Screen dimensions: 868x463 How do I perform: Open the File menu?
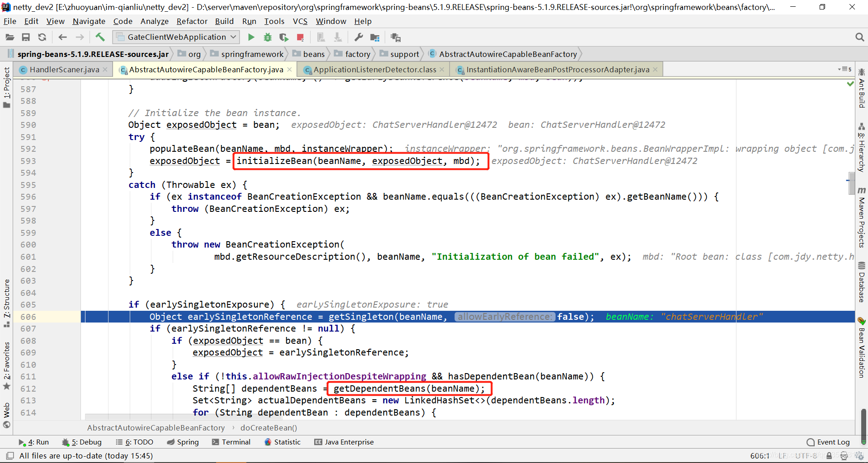[10, 21]
